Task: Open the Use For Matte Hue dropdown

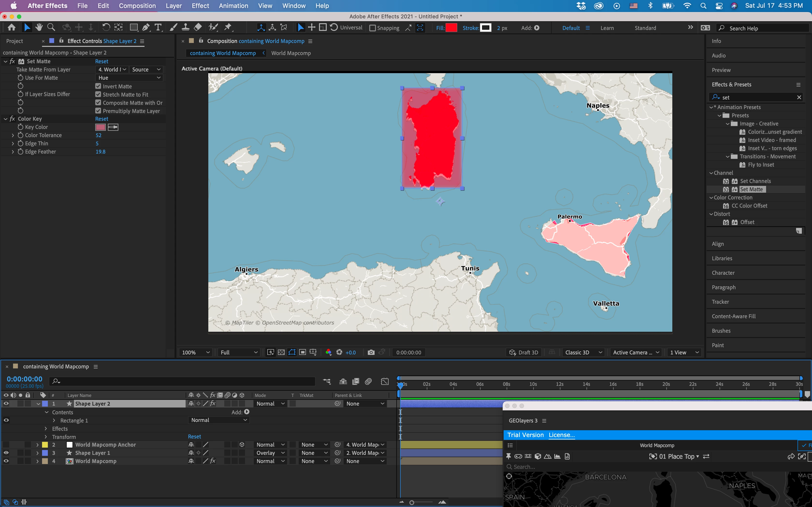Action: (129, 78)
